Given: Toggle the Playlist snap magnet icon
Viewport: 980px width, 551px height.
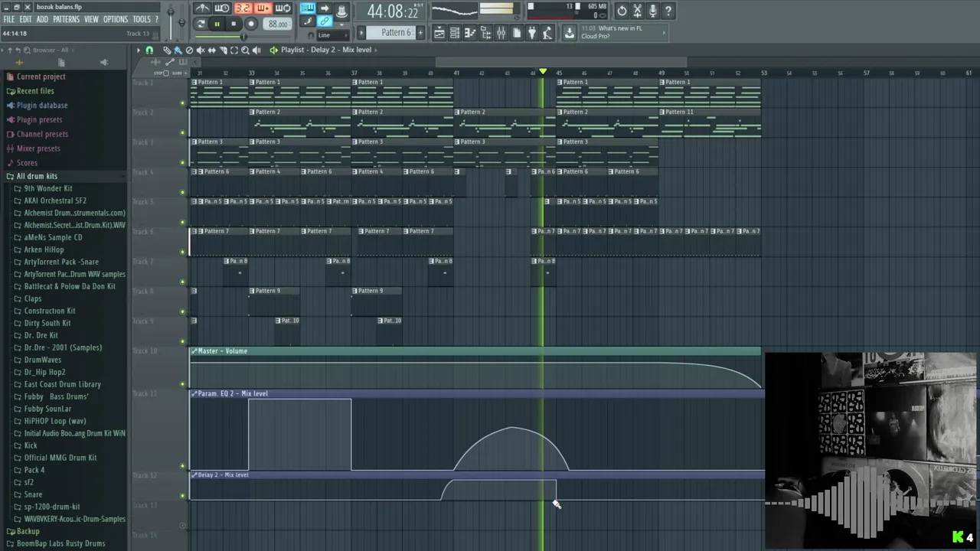Looking at the screenshot, I should tap(149, 51).
